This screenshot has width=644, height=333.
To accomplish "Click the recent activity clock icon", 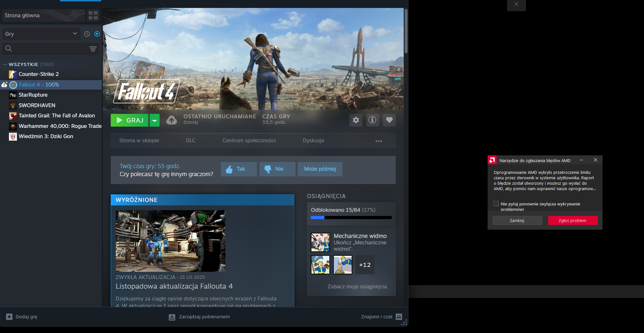I will 87,34.
